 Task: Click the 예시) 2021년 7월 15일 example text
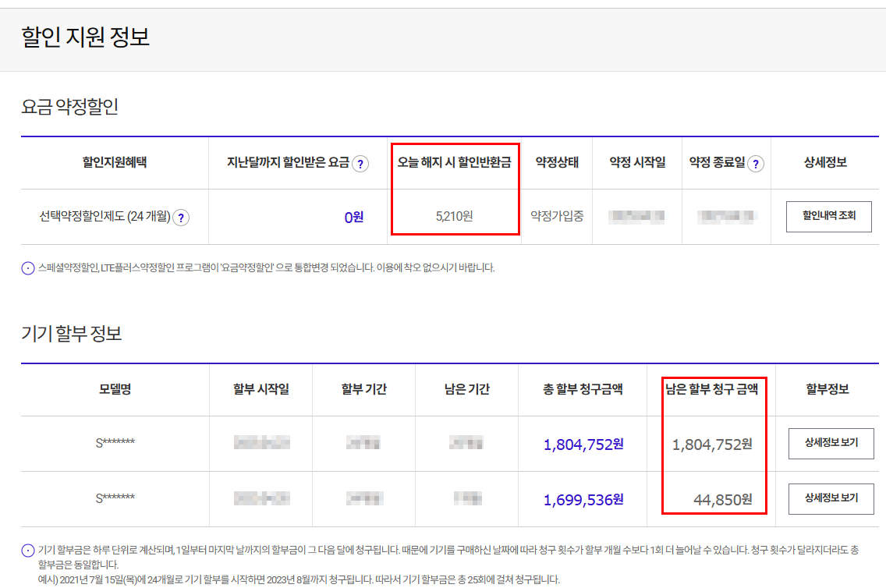coord(299,579)
